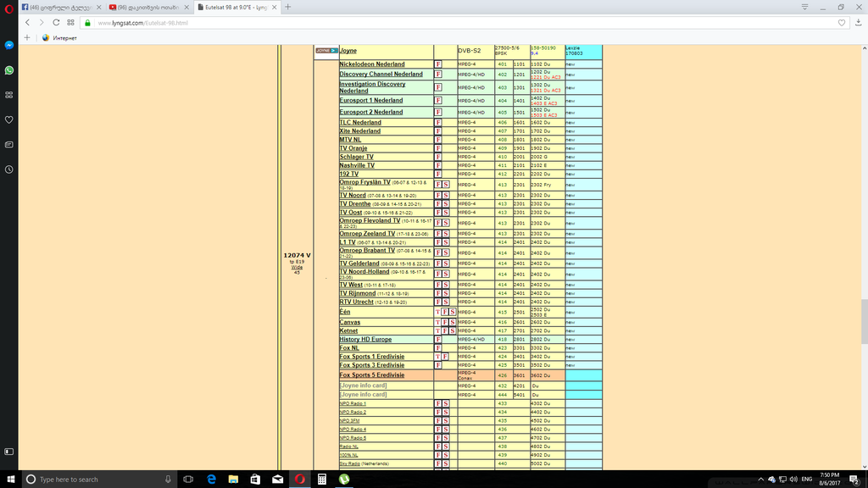Image resolution: width=868 pixels, height=488 pixels.
Task: Open File Explorer from the taskbar
Action: pos(233,480)
